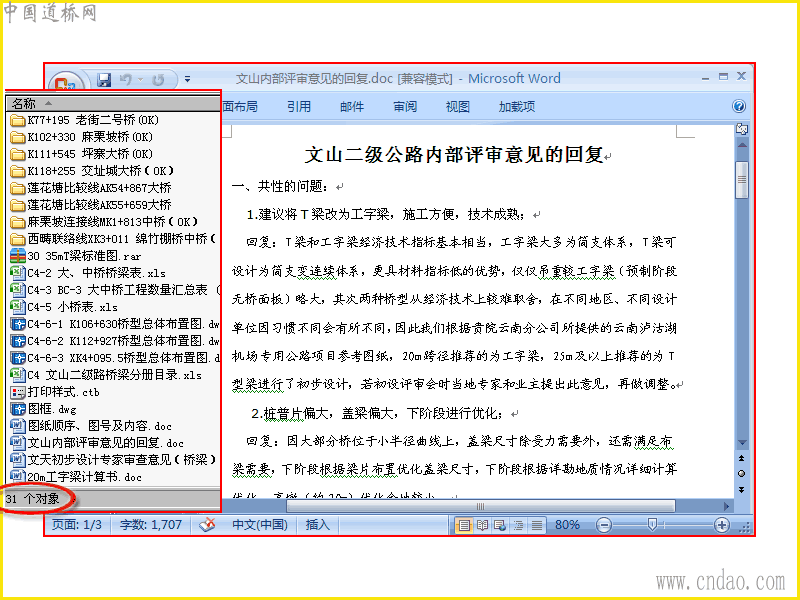This screenshot has width=800, height=600.
Task: Click the zoom slider handle
Action: tap(652, 524)
